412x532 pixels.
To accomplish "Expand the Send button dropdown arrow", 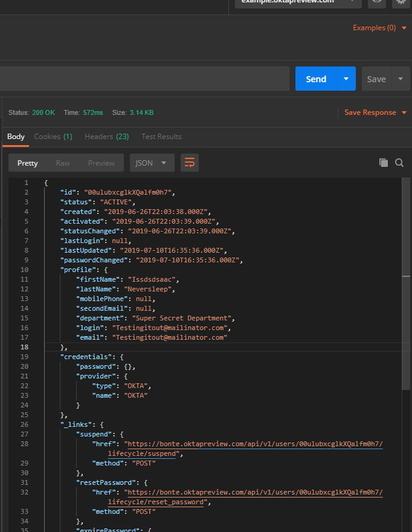I will click(346, 79).
